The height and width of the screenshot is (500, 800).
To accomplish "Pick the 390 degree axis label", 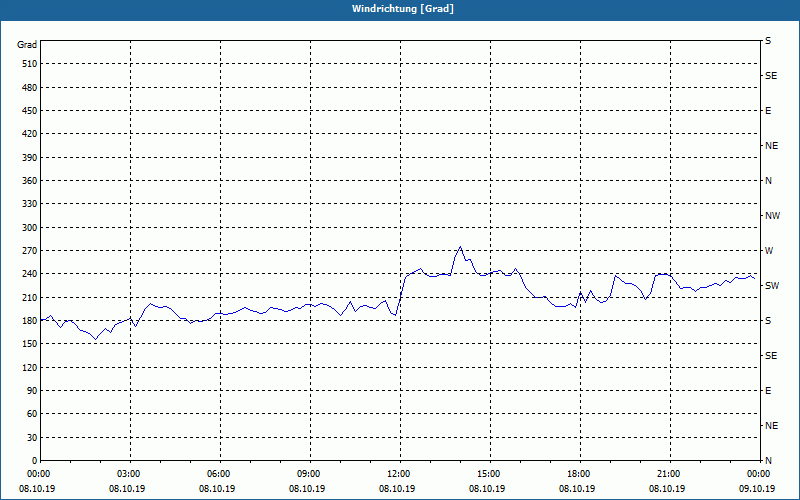I will point(30,157).
